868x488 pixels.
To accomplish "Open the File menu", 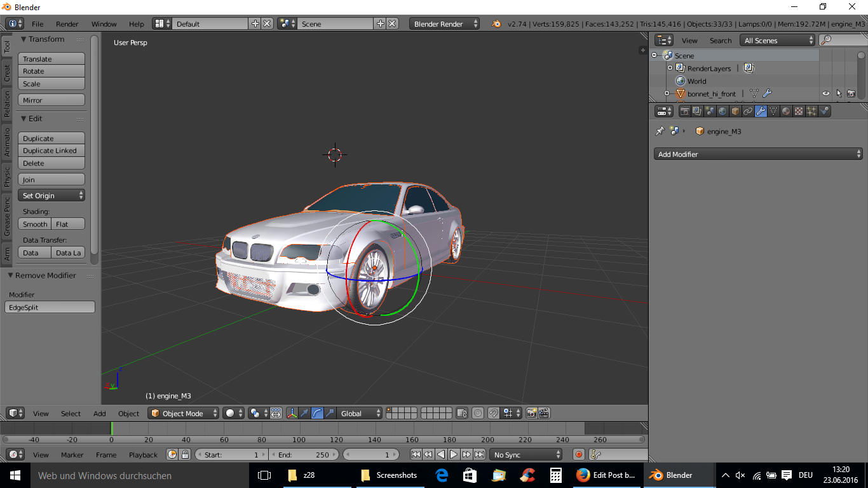I will point(37,24).
